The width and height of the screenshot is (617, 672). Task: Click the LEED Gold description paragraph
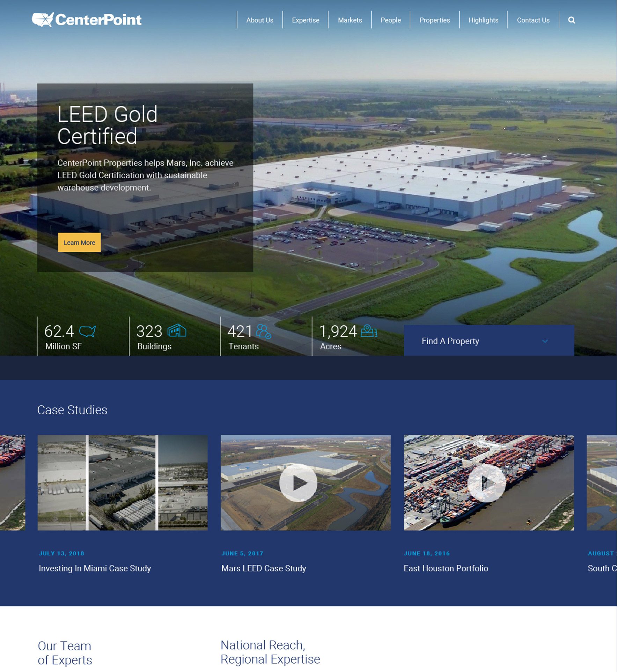[x=145, y=175]
